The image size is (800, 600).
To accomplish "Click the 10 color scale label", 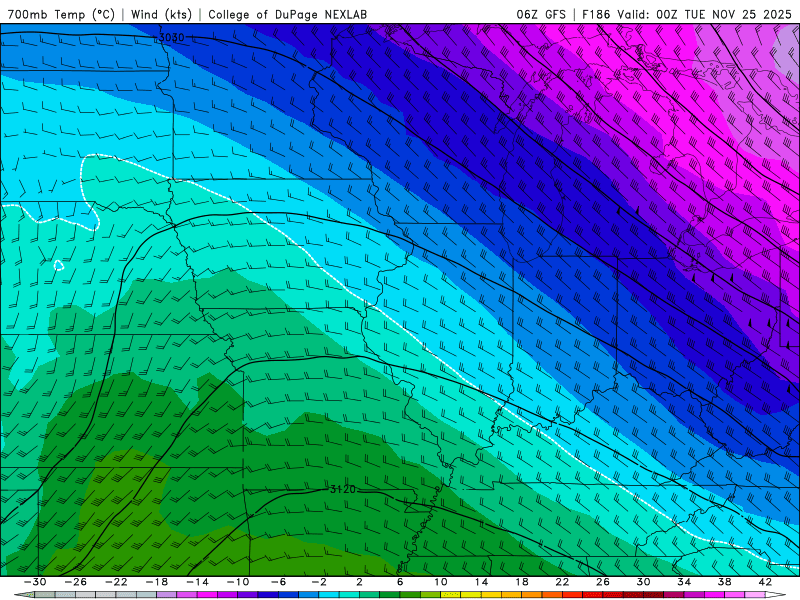I will (440, 582).
